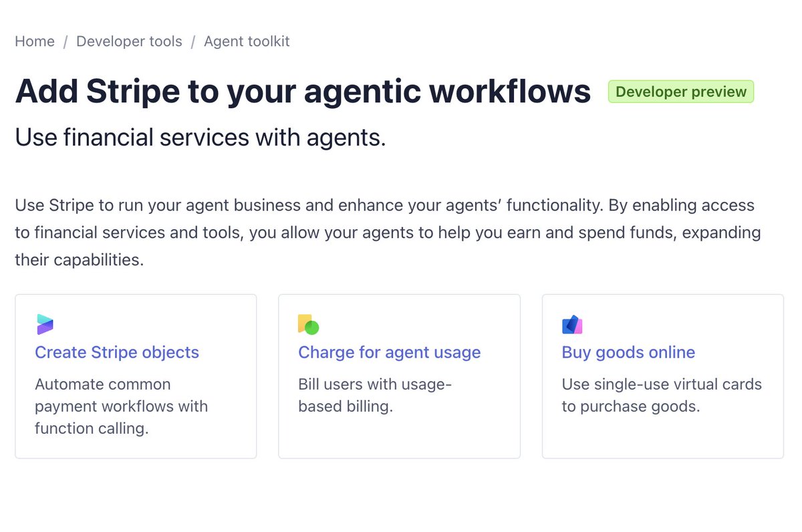Click the Developer preview badge

click(680, 92)
